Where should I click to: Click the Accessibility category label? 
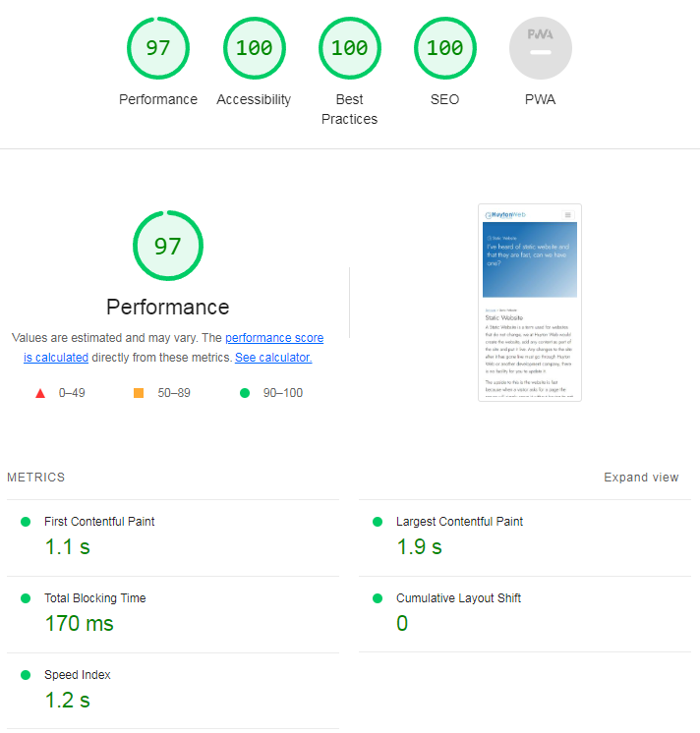click(x=254, y=99)
